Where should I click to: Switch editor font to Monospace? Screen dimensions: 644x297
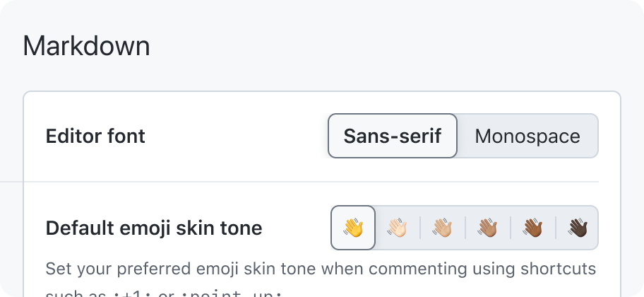[x=527, y=136]
